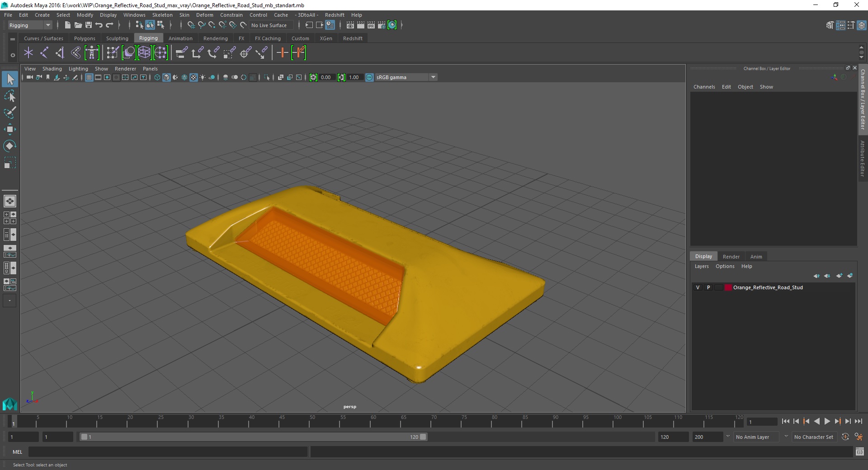The image size is (868, 470).
Task: Open the No Character Set dropdown
Action: point(814,437)
